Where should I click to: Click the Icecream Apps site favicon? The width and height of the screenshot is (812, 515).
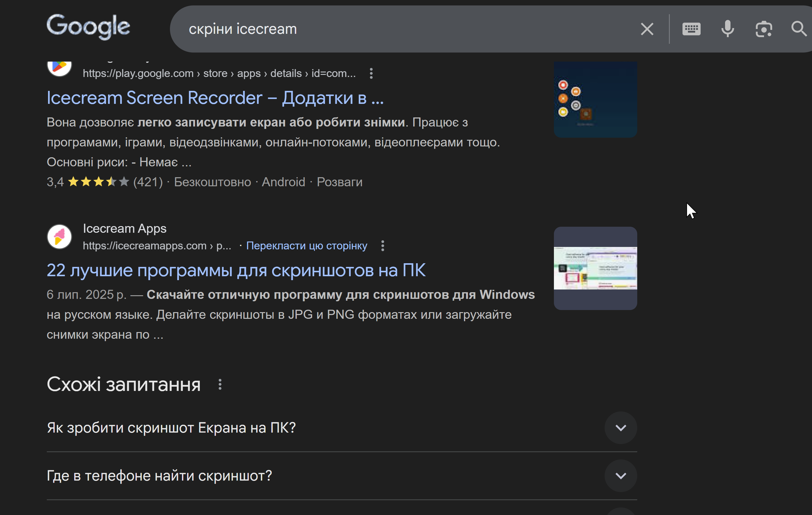59,237
